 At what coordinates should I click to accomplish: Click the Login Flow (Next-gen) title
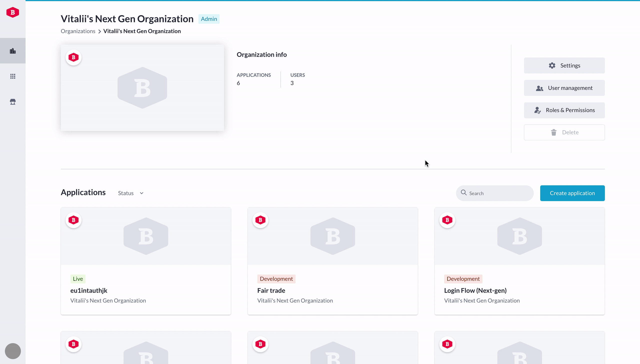[475, 291]
